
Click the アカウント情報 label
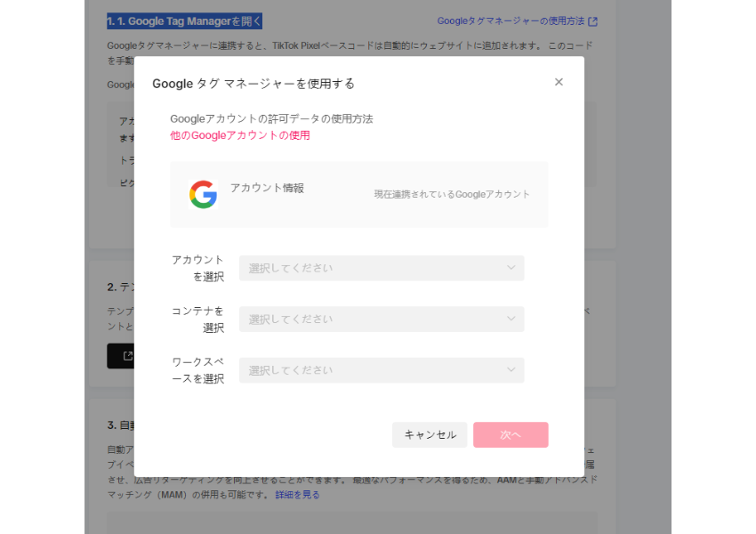(x=267, y=188)
